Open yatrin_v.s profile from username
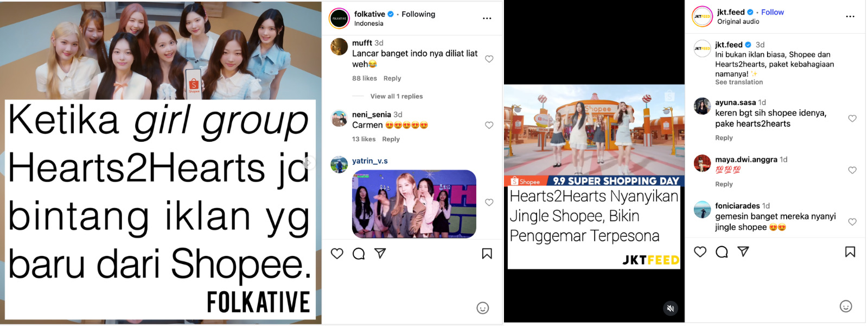Image resolution: width=868 pixels, height=326 pixels. [x=370, y=161]
